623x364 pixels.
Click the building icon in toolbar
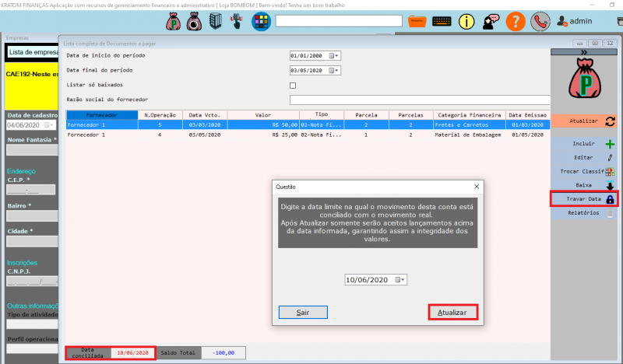pyautogui.click(x=213, y=21)
